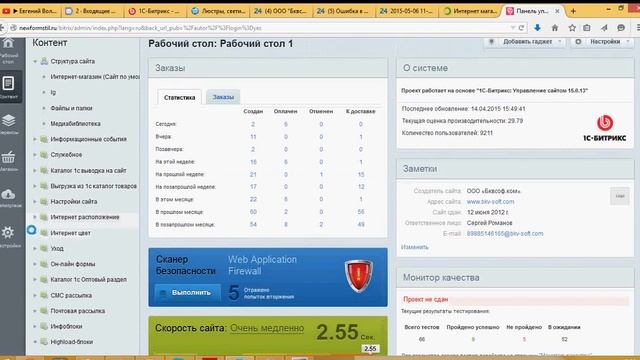Switch to the Статистика tab

(x=179, y=98)
